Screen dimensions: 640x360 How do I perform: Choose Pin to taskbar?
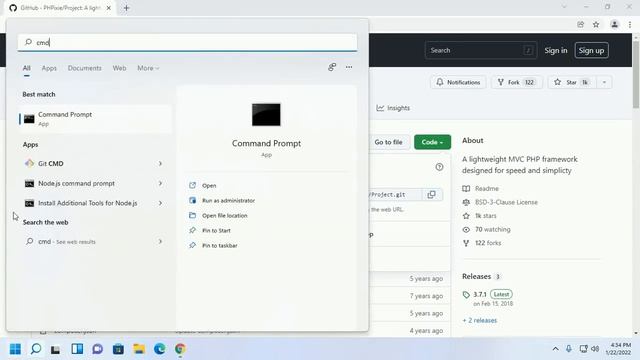220,246
